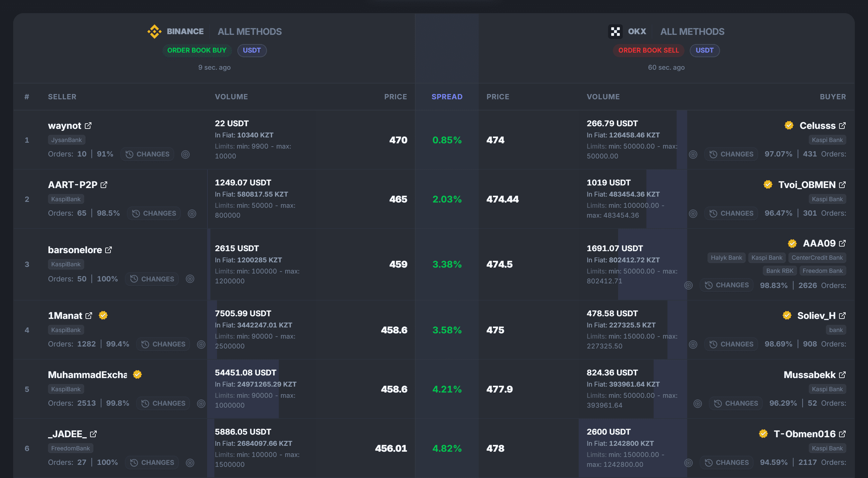Click the SPREAD column header

[x=447, y=97]
